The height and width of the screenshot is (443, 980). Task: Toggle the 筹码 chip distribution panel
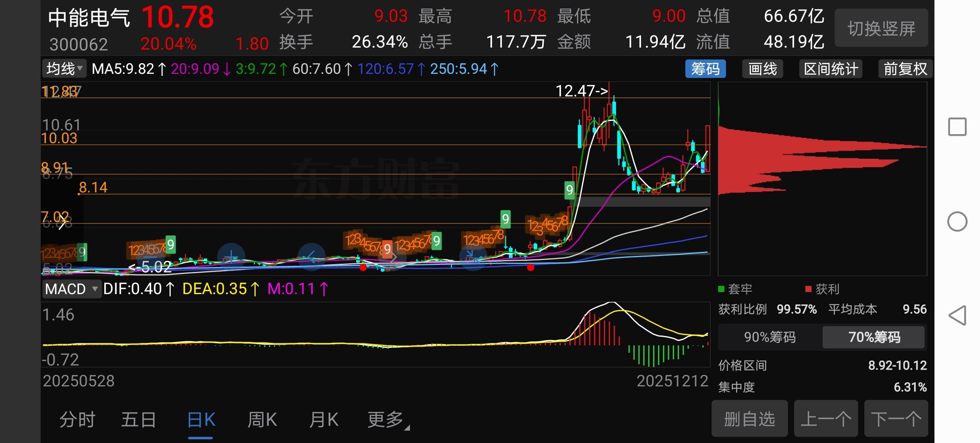click(x=705, y=69)
